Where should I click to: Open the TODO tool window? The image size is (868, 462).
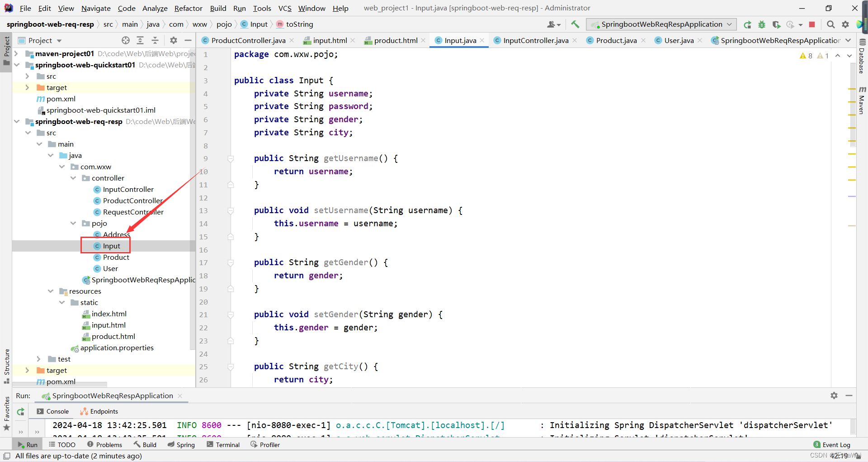point(62,445)
